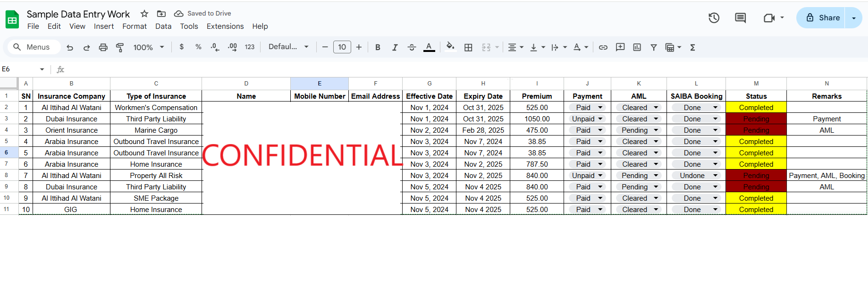Screen dimensions: 868x306
Task: Open version history clock icon
Action: [x=714, y=18]
